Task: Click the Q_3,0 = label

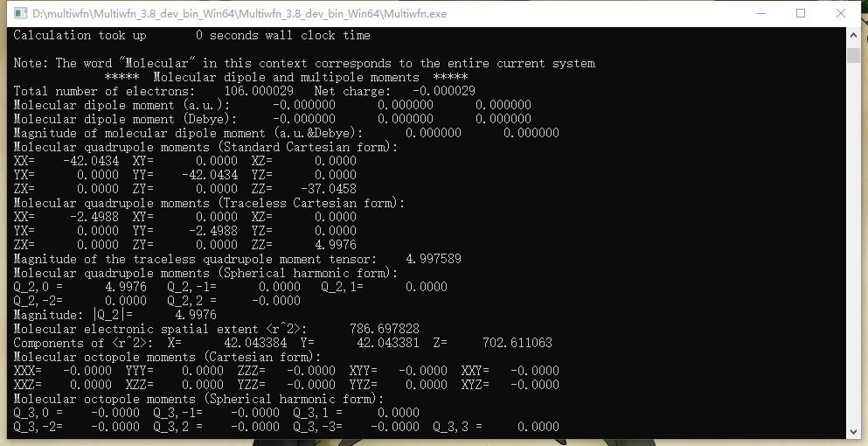Action: click(38, 413)
